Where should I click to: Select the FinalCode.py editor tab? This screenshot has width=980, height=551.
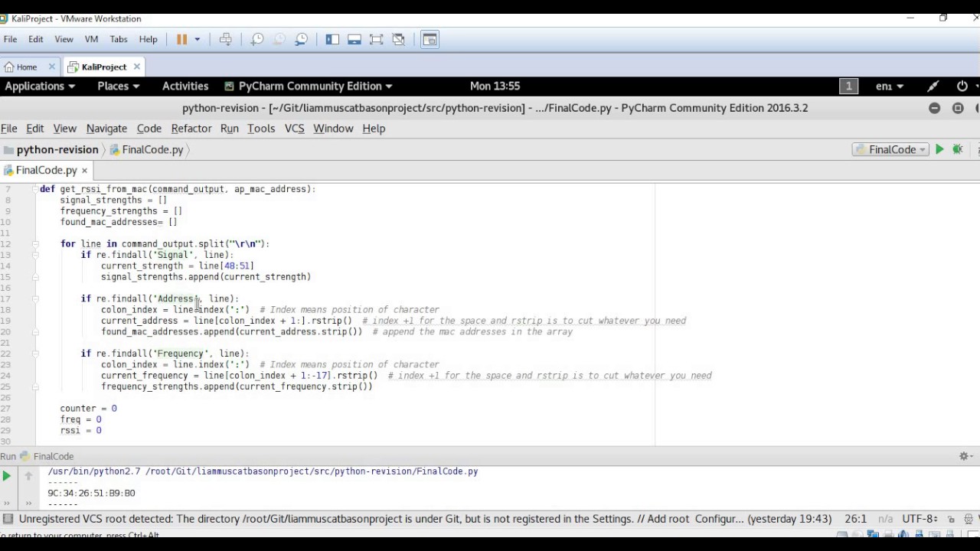(46, 170)
